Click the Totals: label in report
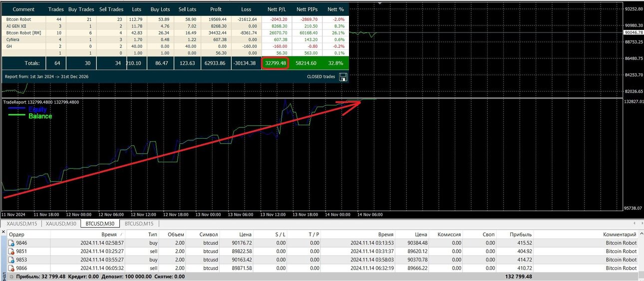This screenshot has height=281, width=644. point(32,63)
